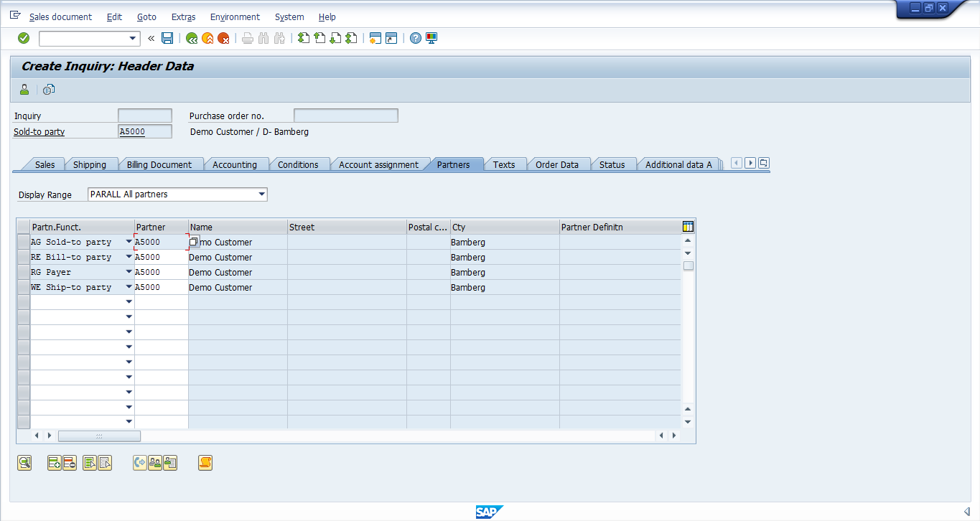The image size is (980, 521).
Task: Click the Partner Definitn column header
Action: pyautogui.click(x=620, y=227)
